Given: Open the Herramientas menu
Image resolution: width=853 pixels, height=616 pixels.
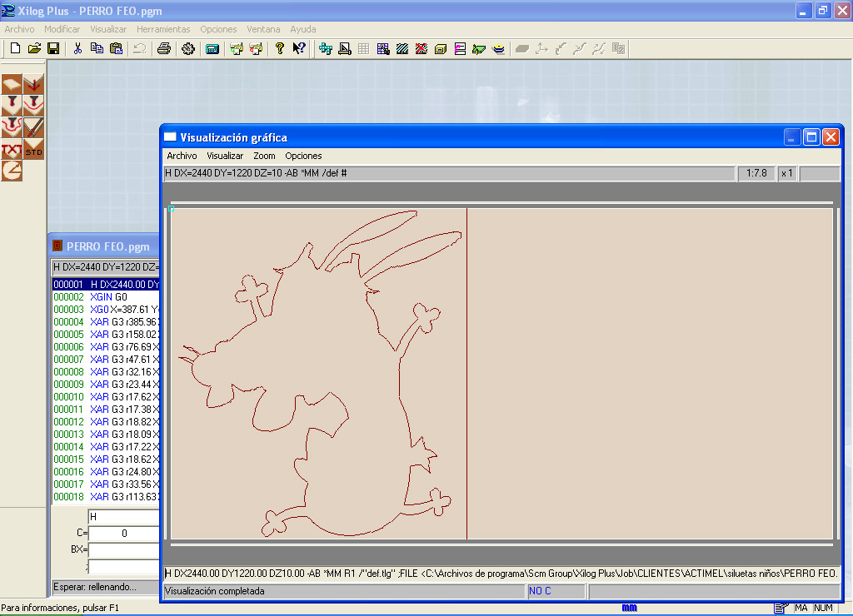Looking at the screenshot, I should (x=163, y=29).
